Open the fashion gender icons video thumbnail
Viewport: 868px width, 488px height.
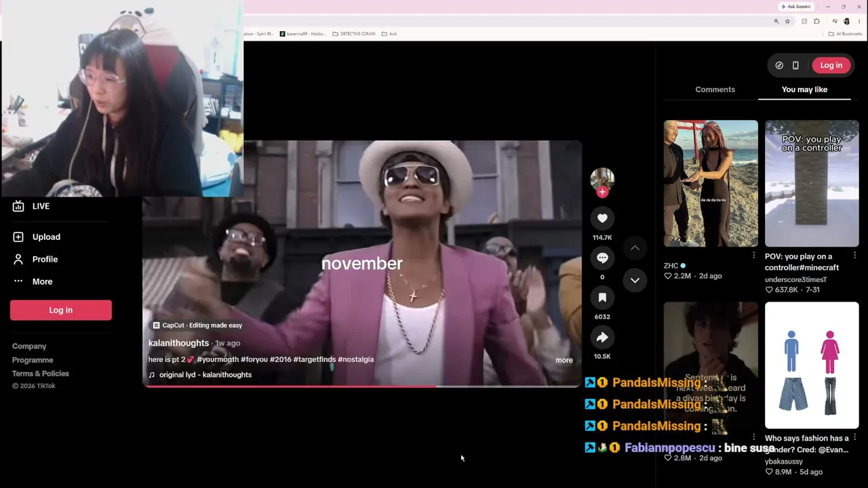coord(812,365)
